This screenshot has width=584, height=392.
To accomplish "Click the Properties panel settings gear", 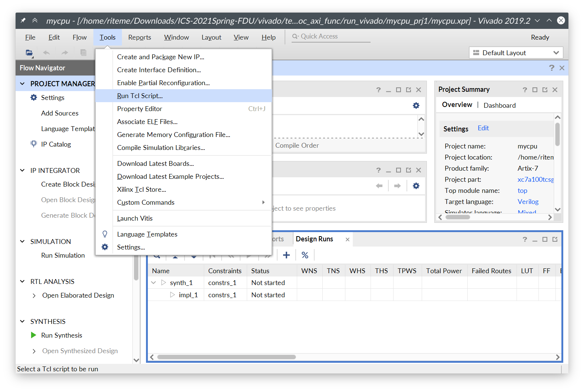I will tap(416, 186).
